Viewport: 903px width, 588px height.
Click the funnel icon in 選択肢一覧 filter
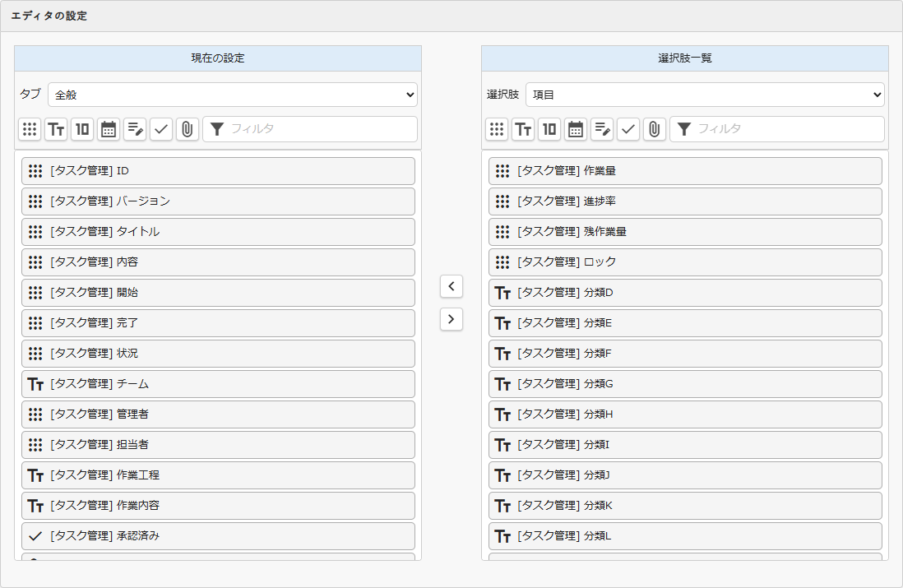coord(684,129)
